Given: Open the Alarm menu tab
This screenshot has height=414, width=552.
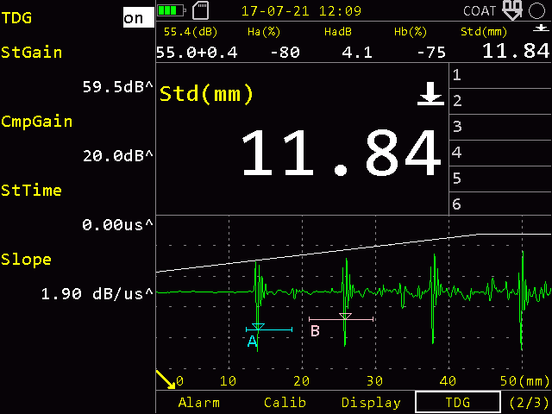Looking at the screenshot, I should tap(199, 402).
